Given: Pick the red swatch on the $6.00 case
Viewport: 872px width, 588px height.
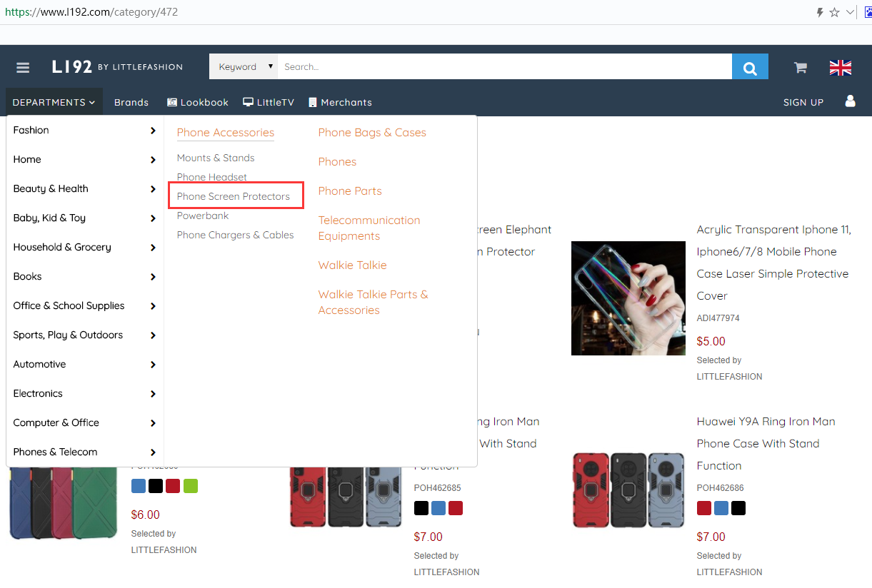Looking at the screenshot, I should point(173,487).
